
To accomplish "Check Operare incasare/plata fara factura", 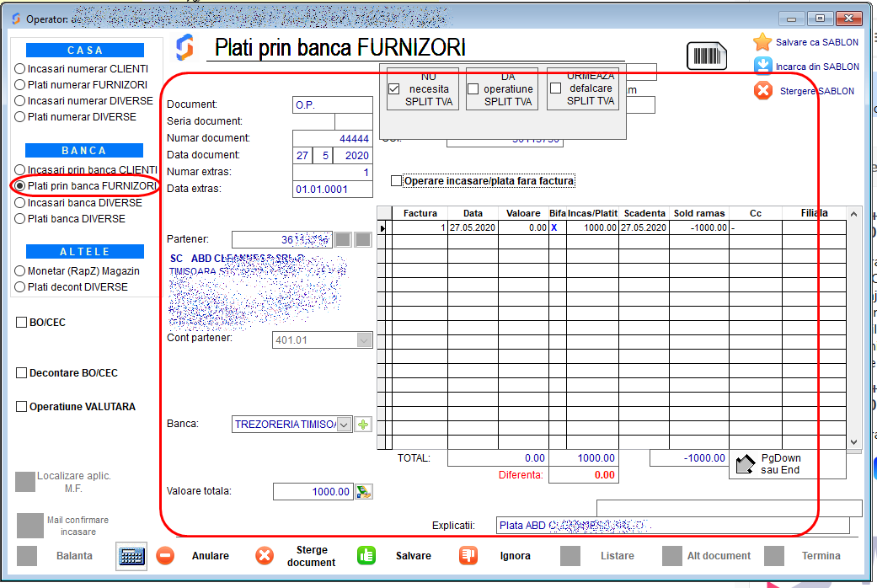I will point(397,181).
